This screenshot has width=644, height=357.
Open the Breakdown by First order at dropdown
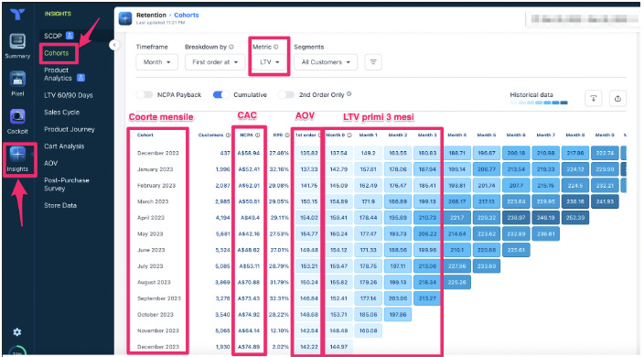pyautogui.click(x=215, y=62)
